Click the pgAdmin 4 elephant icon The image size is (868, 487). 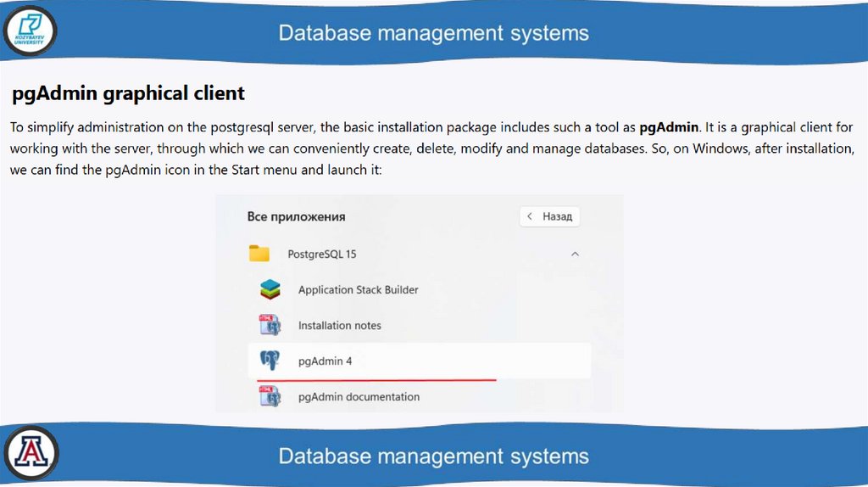pos(270,361)
